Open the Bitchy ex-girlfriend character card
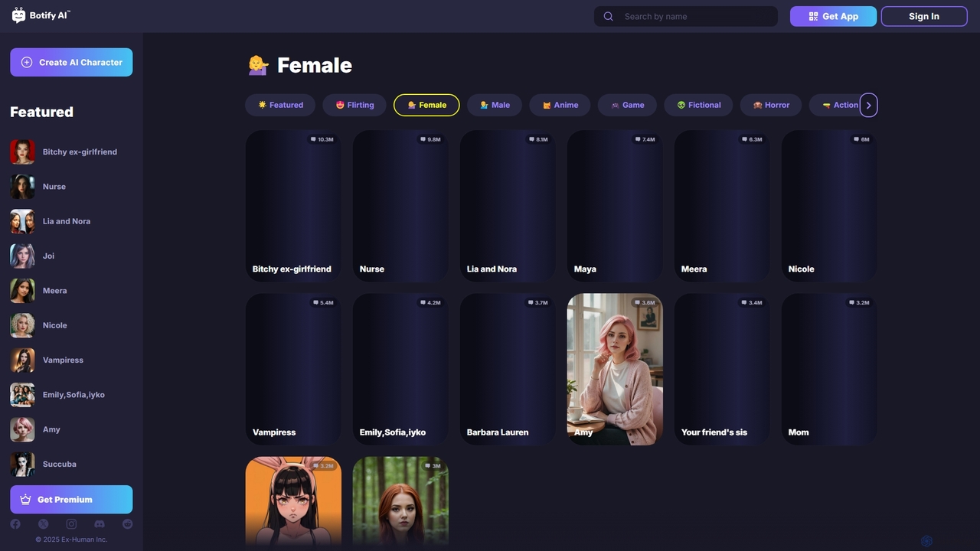 pyautogui.click(x=293, y=206)
